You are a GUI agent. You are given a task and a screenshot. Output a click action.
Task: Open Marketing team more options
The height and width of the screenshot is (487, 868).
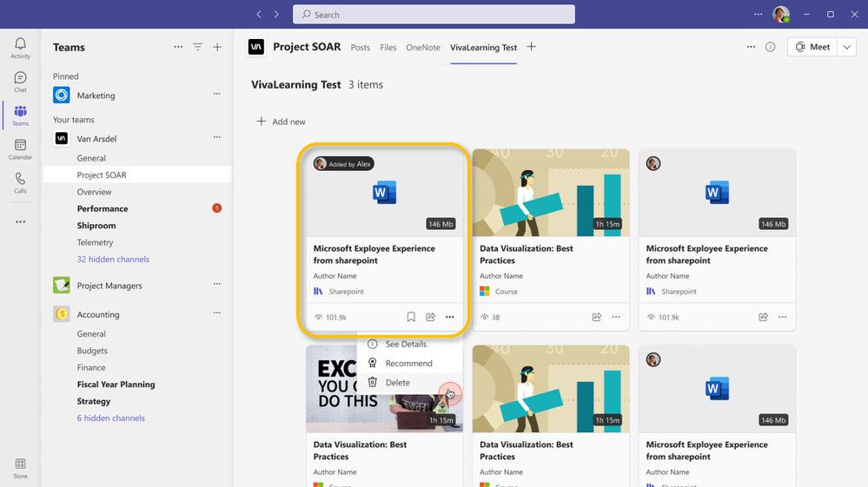(x=217, y=94)
